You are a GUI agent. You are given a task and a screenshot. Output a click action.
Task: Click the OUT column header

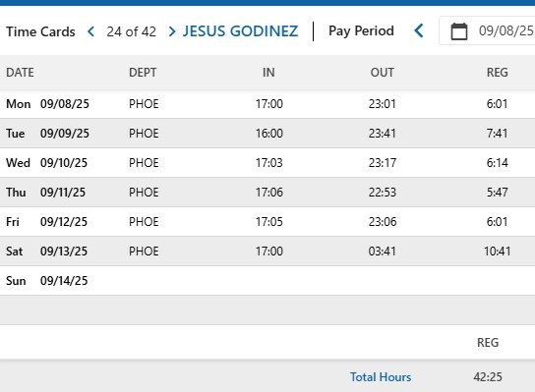tap(383, 73)
